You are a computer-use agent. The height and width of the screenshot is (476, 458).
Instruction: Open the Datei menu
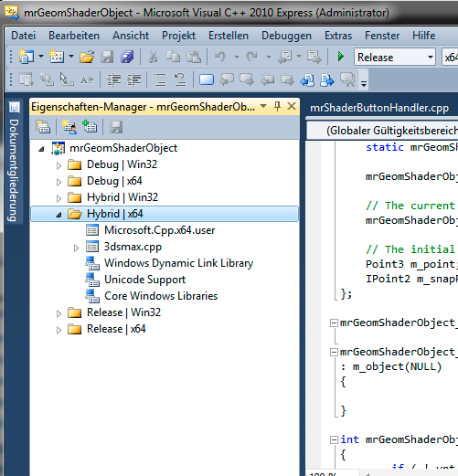point(23,36)
